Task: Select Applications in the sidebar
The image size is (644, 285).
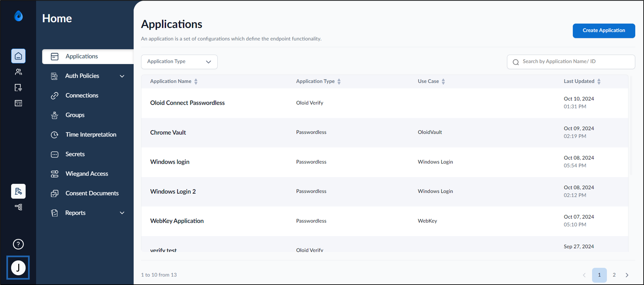Action: (88, 57)
